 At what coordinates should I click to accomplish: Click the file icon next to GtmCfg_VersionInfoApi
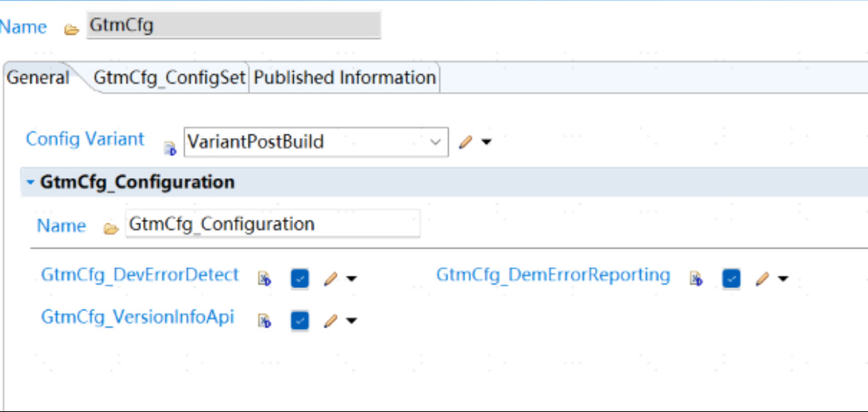coord(264,321)
